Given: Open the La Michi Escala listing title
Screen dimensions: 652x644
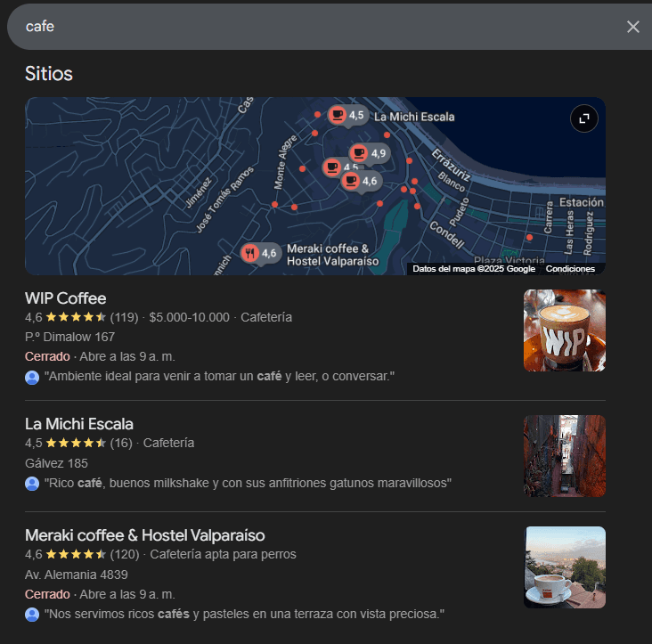Looking at the screenshot, I should click(78, 424).
